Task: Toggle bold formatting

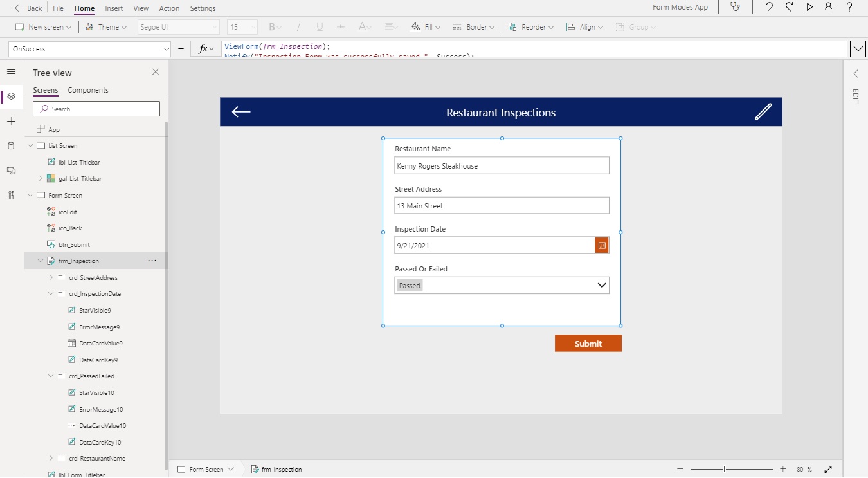Action: pos(271,27)
